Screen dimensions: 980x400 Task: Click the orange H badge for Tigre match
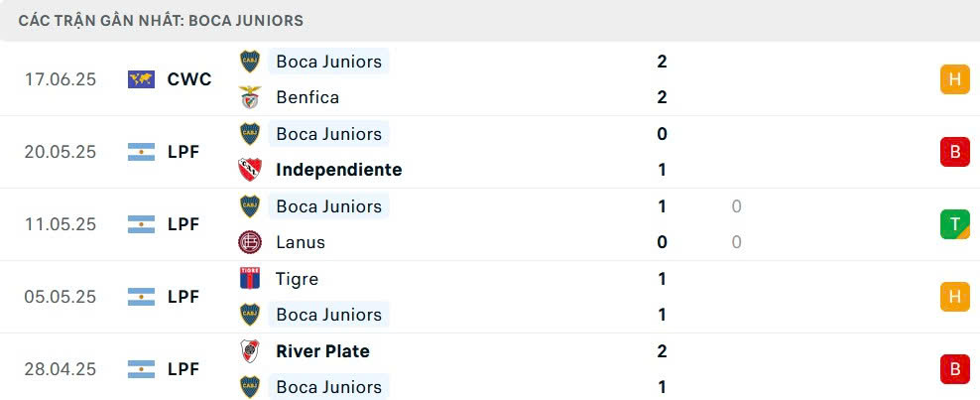954,297
